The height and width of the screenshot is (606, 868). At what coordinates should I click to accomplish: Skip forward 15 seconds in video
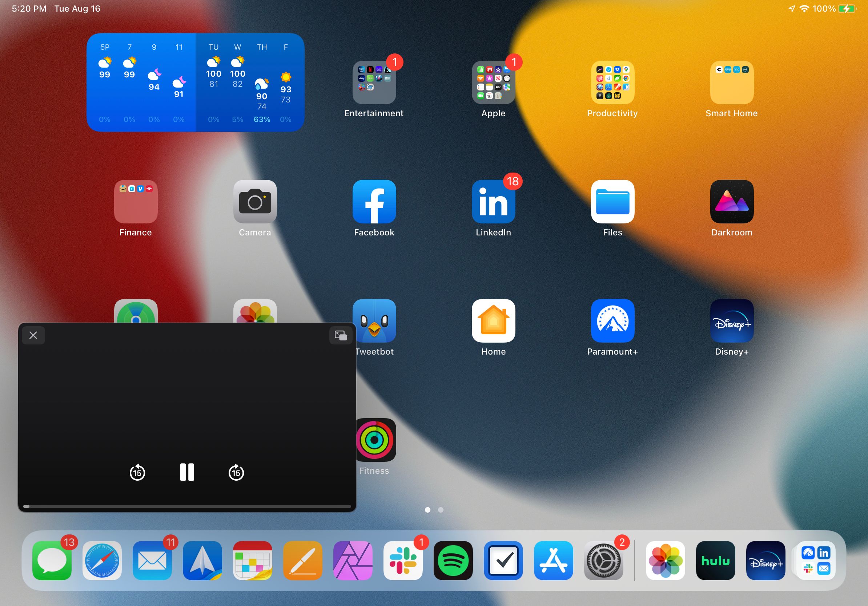point(236,472)
